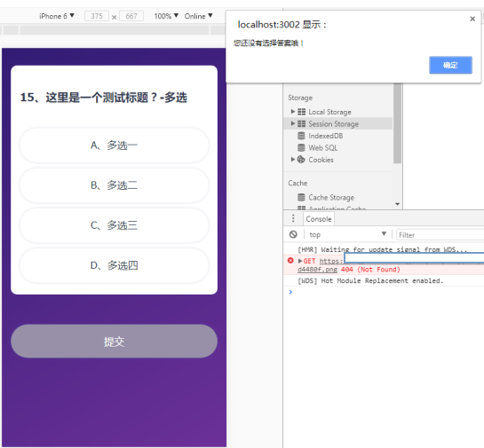Click the storage panel vertical scrollbar
Image resolution: width=484 pixels, height=448 pixels.
click(397, 122)
